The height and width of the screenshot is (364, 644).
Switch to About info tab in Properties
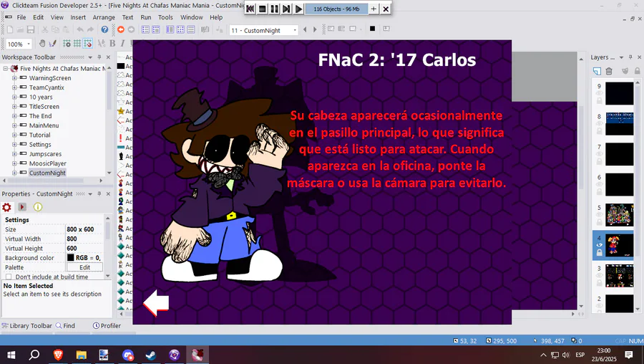point(38,207)
